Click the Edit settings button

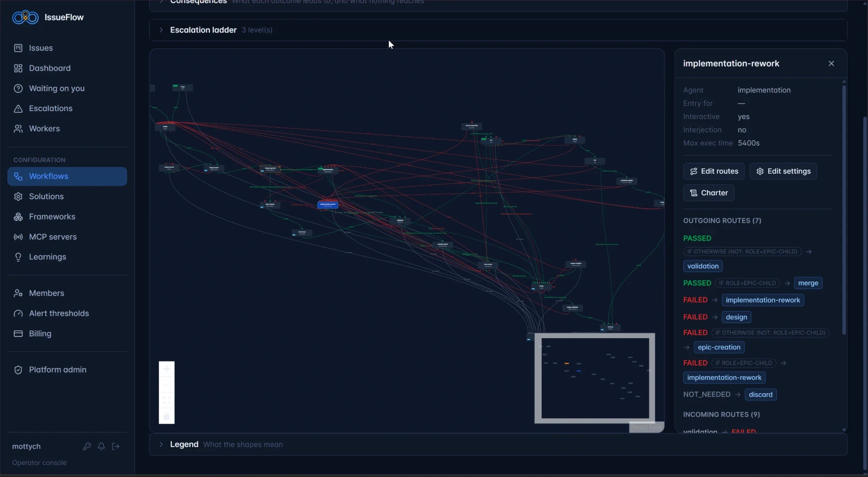coord(783,171)
